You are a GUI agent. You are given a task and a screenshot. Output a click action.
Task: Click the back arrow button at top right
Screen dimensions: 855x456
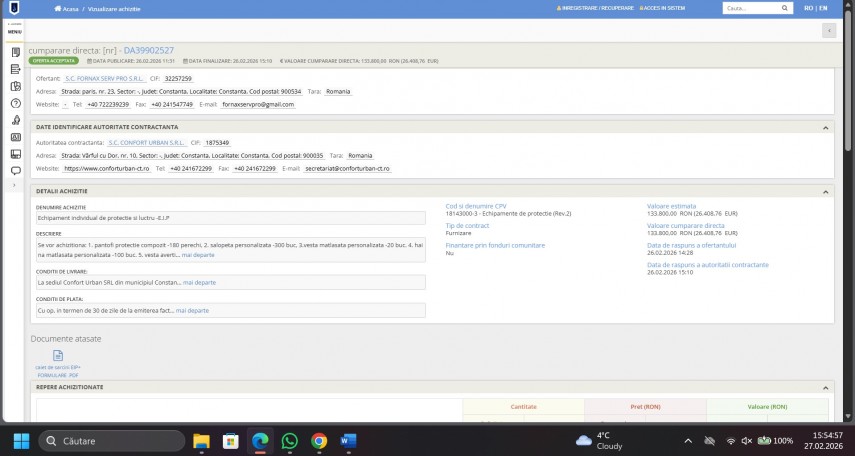point(828,31)
